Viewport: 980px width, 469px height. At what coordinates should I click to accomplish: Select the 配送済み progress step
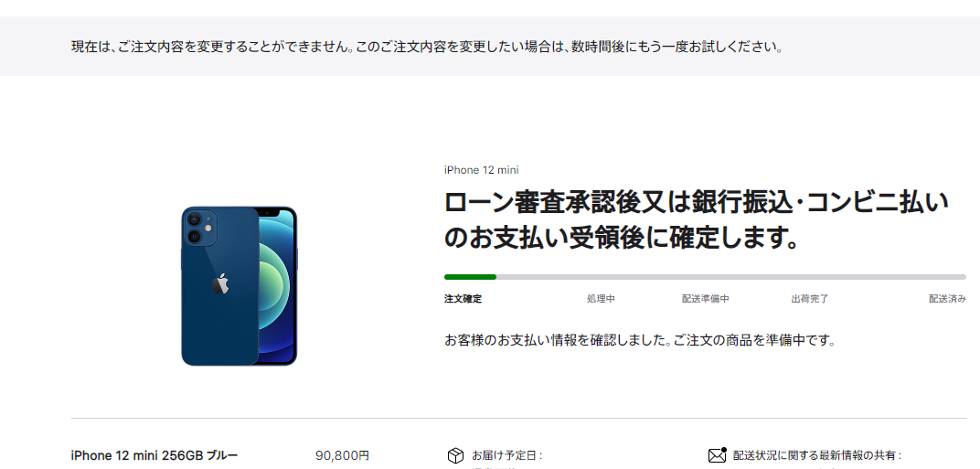point(947,299)
